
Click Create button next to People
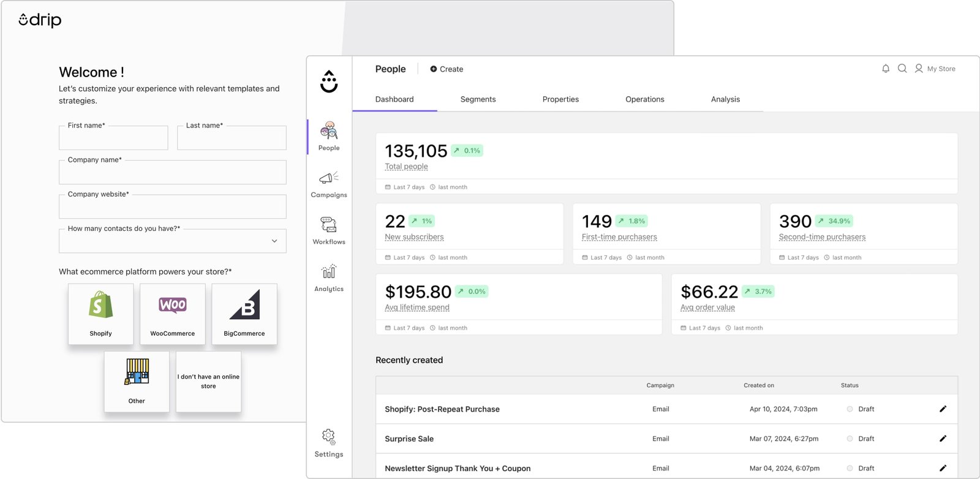[447, 69]
